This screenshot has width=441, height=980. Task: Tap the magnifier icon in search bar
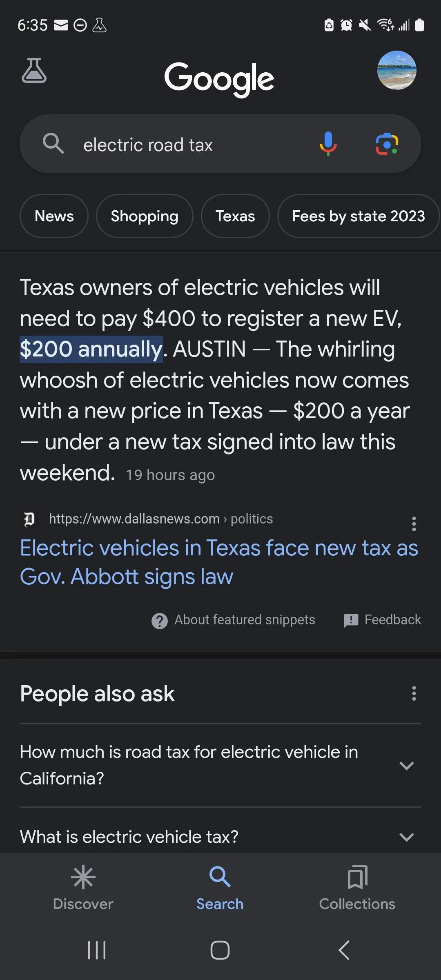[x=53, y=144]
